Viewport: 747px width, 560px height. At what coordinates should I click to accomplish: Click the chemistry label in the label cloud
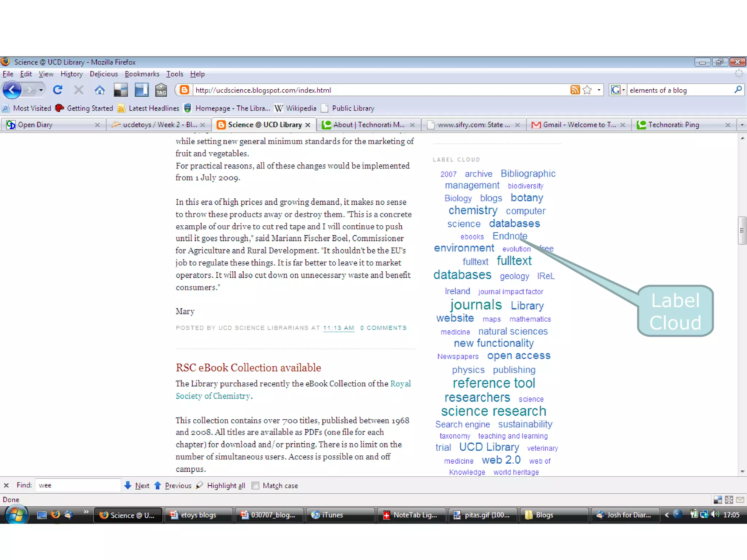click(x=473, y=210)
